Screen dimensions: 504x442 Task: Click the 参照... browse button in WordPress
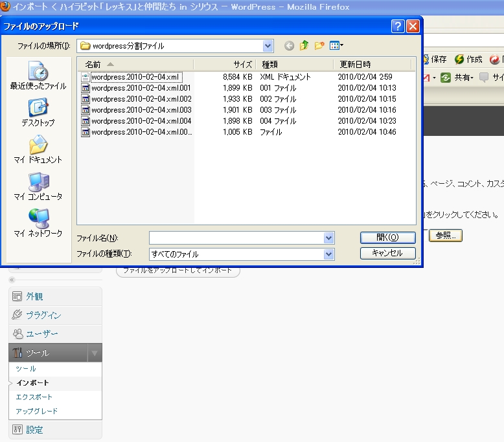click(446, 236)
